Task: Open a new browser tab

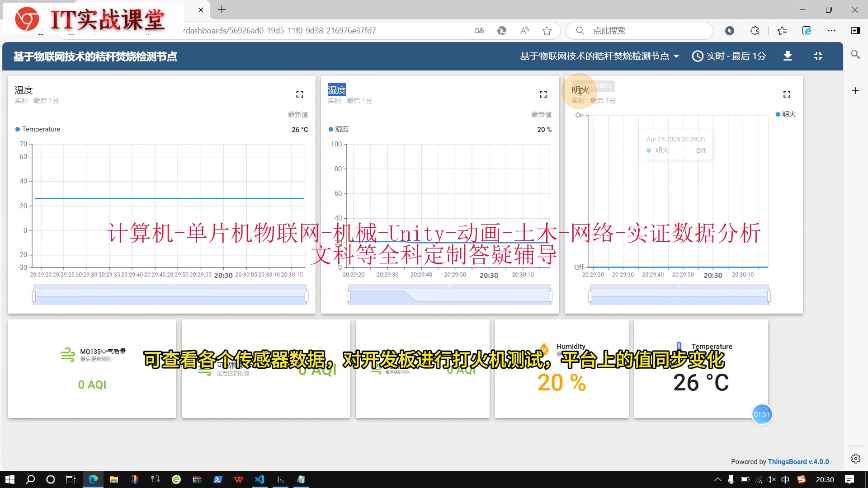Action: click(222, 9)
